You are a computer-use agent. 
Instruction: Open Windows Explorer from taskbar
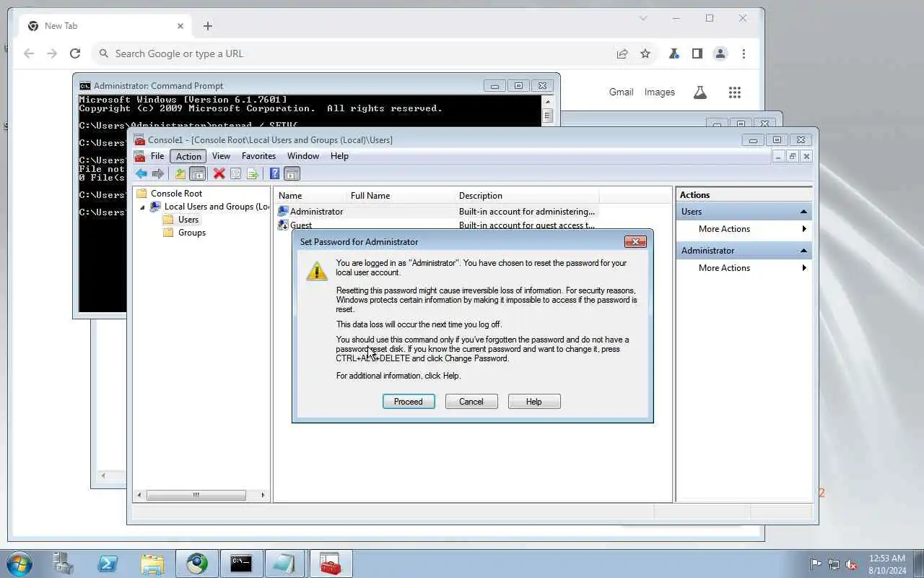[x=152, y=564]
